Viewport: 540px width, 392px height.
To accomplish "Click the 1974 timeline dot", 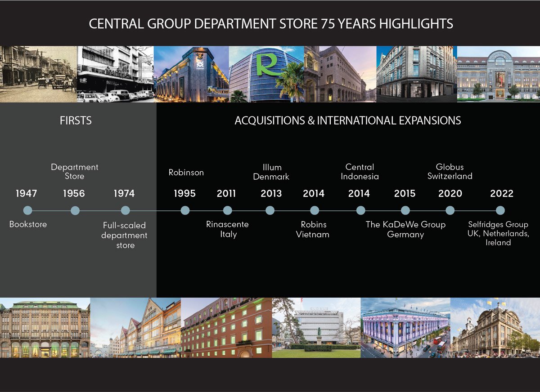I will (x=126, y=210).
